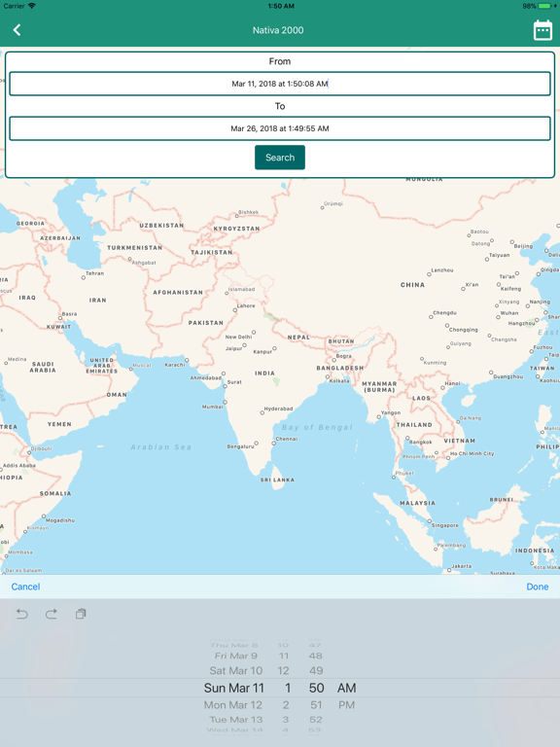Choose minute 51 in picker
This screenshot has height=747, width=560.
pyautogui.click(x=316, y=705)
